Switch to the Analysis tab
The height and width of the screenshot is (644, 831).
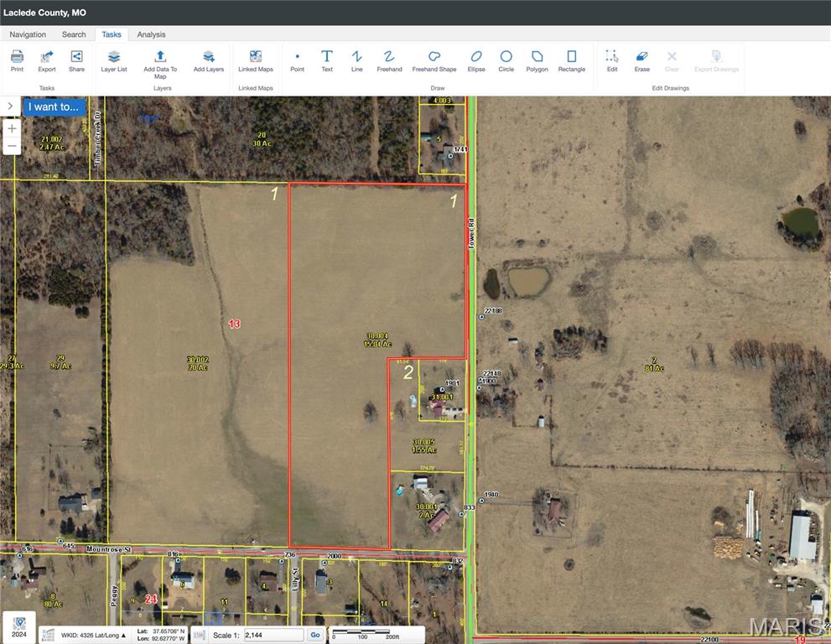150,34
